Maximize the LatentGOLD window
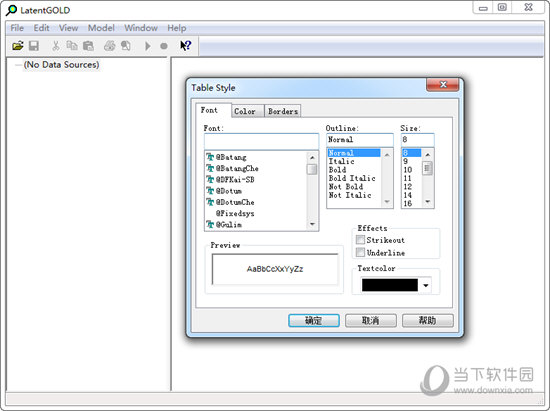Screen dimensions: 550x411 pos(502,8)
